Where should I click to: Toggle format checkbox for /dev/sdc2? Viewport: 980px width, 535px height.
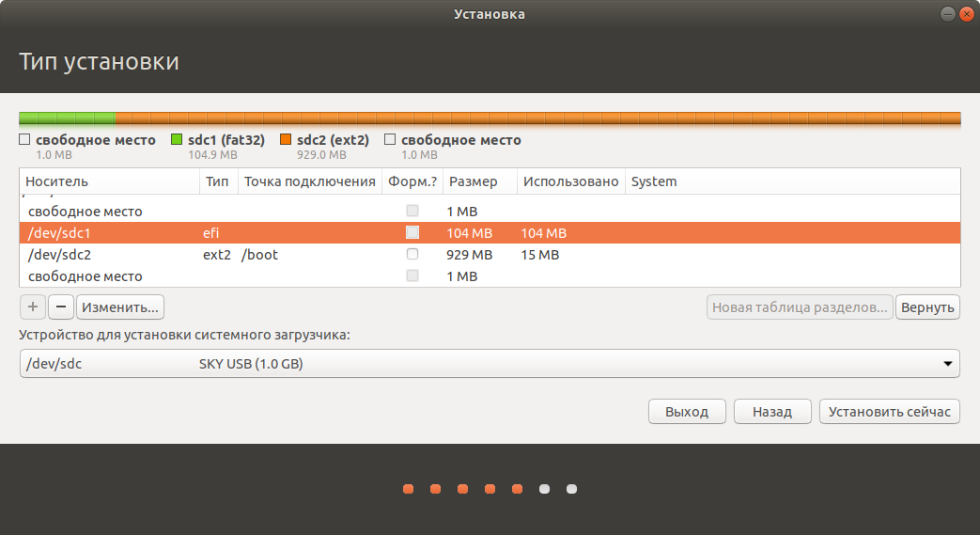click(x=412, y=255)
